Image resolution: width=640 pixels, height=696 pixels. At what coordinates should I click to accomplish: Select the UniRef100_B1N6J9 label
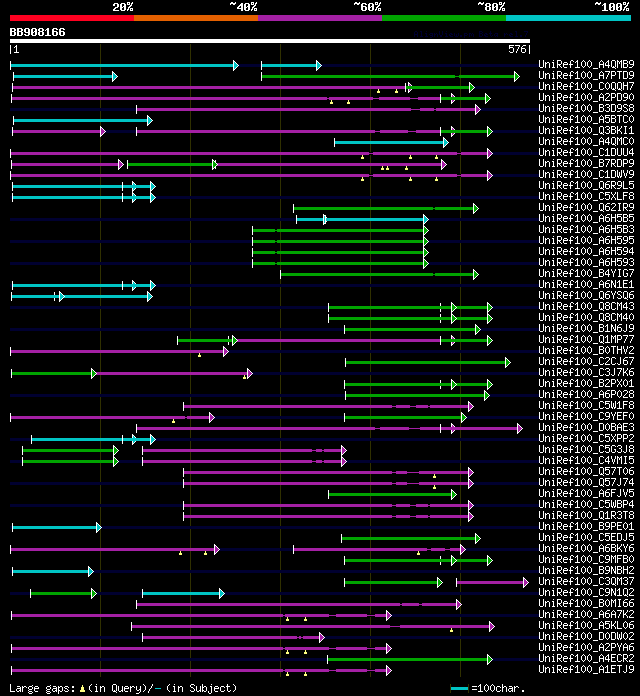[586, 328]
